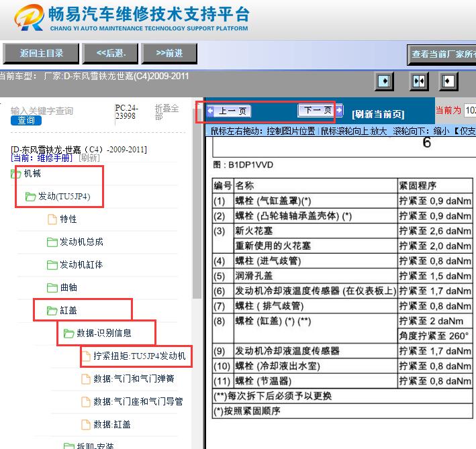This screenshot has height=449, width=476.
Task: Collapse the 机械 tree node
Action: (x=16, y=174)
